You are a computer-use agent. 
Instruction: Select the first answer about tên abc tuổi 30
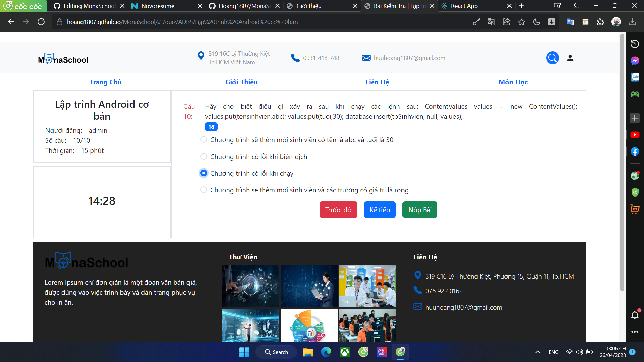click(203, 139)
